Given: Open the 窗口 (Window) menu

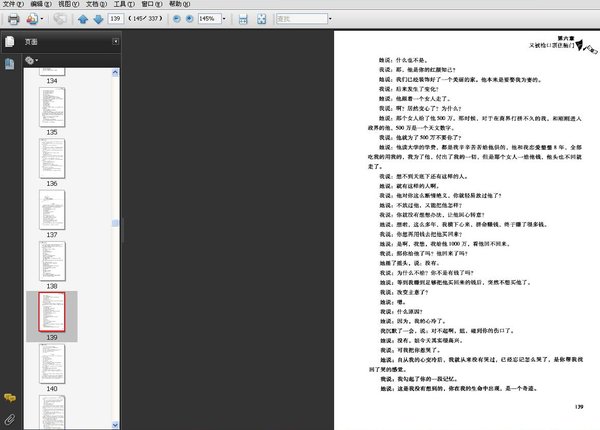Looking at the screenshot, I should pyautogui.click(x=152, y=4).
